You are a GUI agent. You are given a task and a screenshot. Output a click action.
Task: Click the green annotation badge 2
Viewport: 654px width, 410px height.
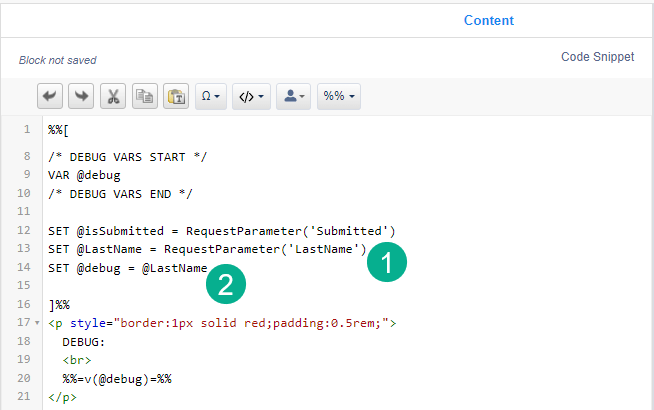coord(226,285)
